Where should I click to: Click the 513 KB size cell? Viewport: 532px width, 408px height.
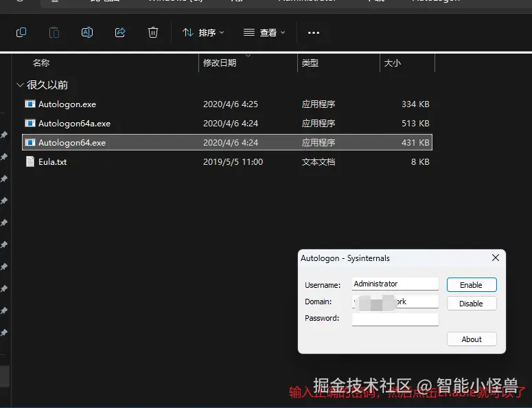pos(415,123)
